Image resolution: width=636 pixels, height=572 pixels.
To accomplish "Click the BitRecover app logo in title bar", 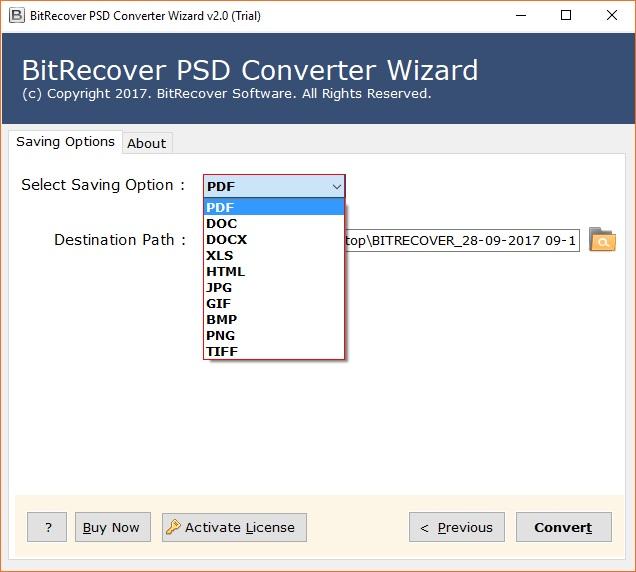I will [17, 15].
